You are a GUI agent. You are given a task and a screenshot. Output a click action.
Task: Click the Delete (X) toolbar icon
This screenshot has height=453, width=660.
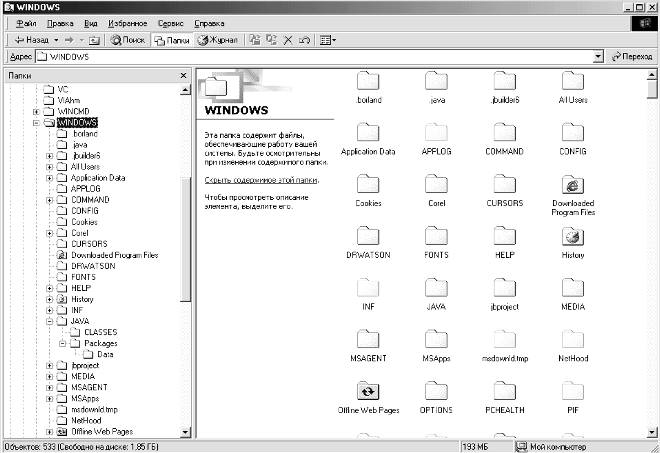(288, 40)
